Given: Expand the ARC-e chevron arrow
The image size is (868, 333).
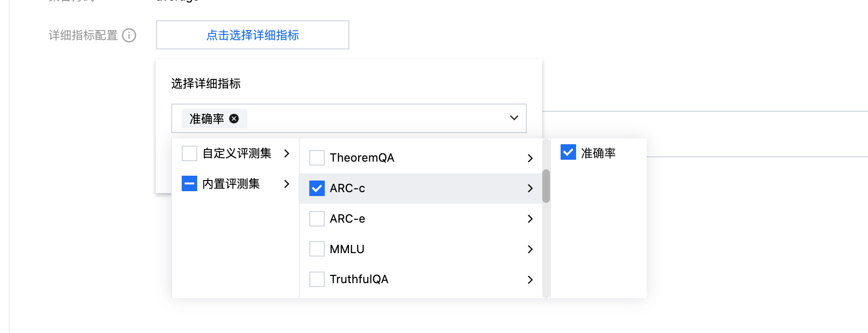Looking at the screenshot, I should (x=530, y=219).
